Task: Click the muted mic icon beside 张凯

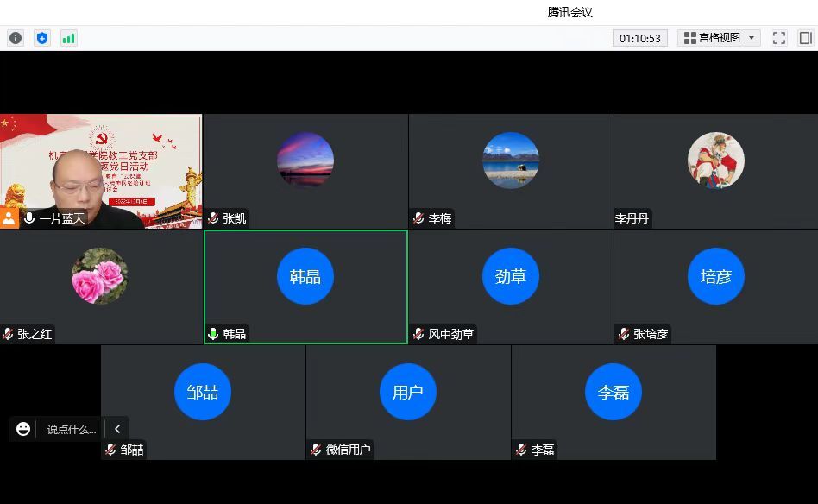Action: pyautogui.click(x=213, y=219)
